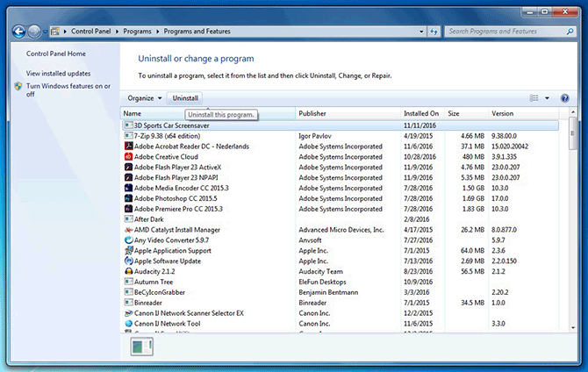Select the Autumn Tree row

[x=341, y=282]
